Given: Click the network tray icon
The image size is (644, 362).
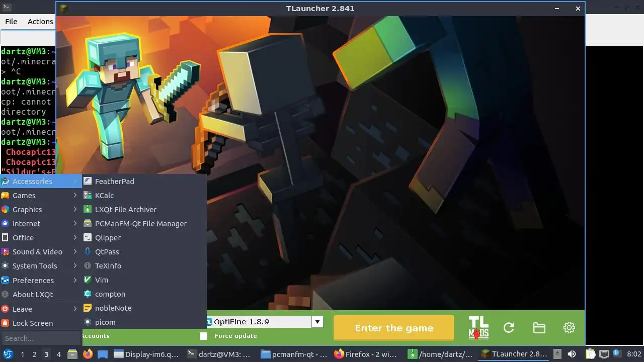Looking at the screenshot, I should point(604,354).
